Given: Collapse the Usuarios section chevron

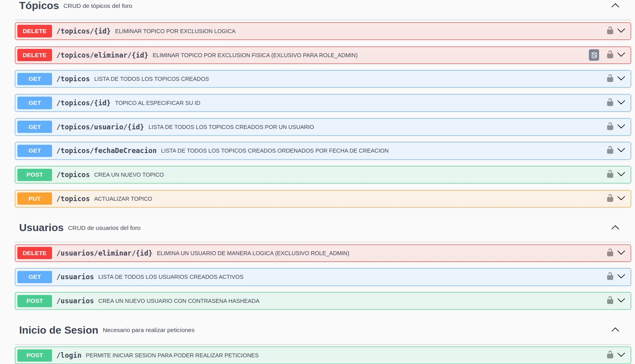Looking at the screenshot, I should (615, 228).
